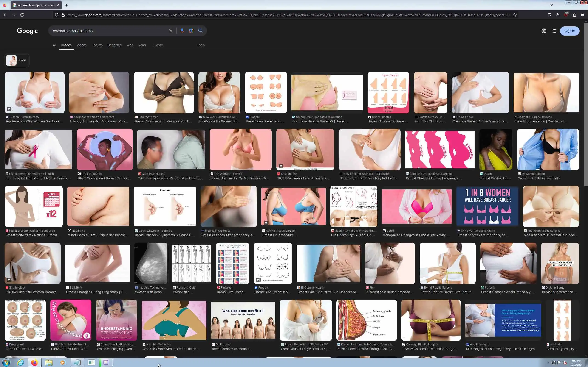Screen dimensions: 588x367
Task: Click the Sign in button
Action: pos(569,31)
